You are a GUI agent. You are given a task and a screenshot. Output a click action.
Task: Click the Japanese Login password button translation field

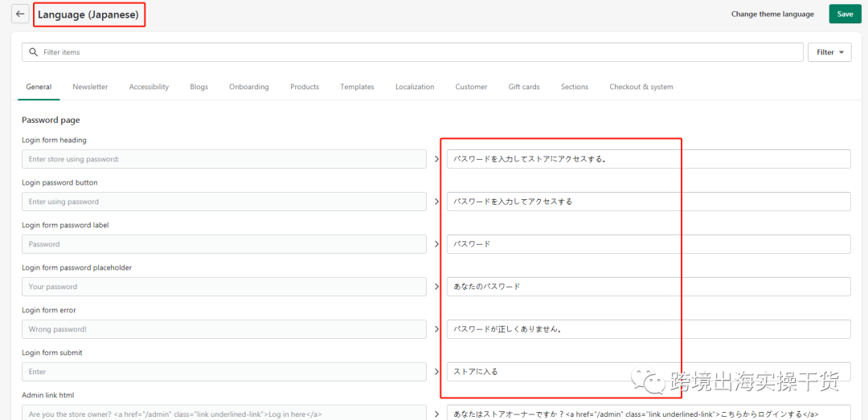pos(649,202)
